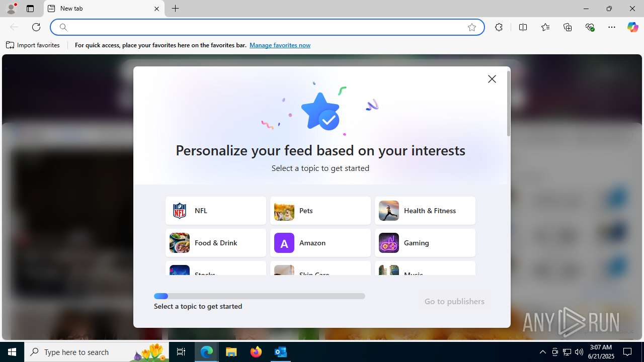Image resolution: width=644 pixels, height=362 pixels.
Task: Open the Favorites list icon
Action: [x=545, y=27]
